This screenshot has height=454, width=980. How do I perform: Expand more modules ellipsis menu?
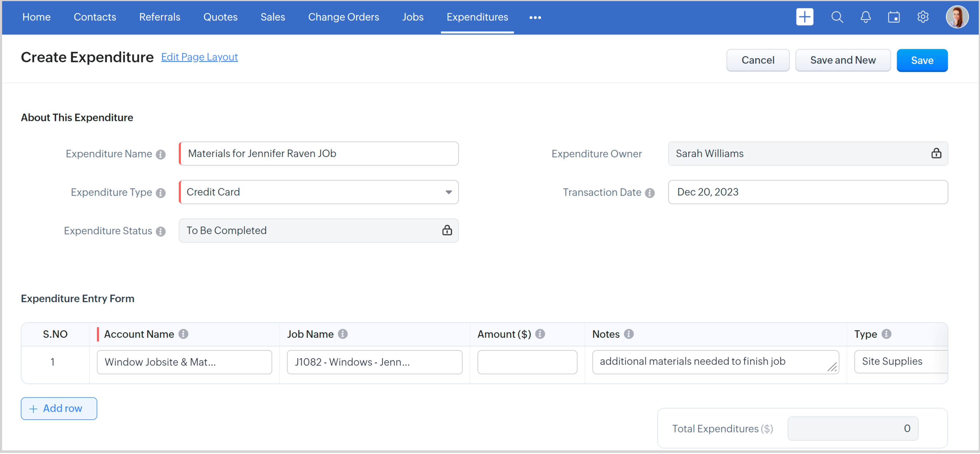coord(535,18)
